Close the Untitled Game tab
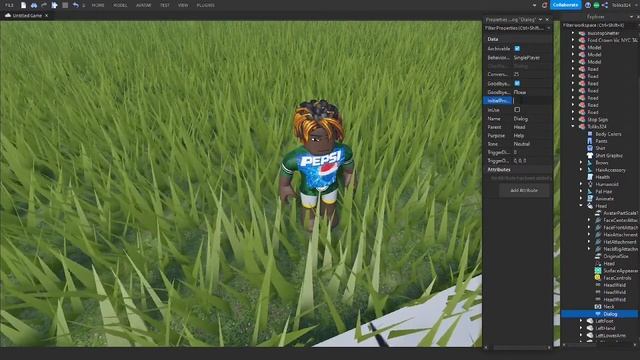This screenshot has height=360, width=640. click(x=46, y=16)
